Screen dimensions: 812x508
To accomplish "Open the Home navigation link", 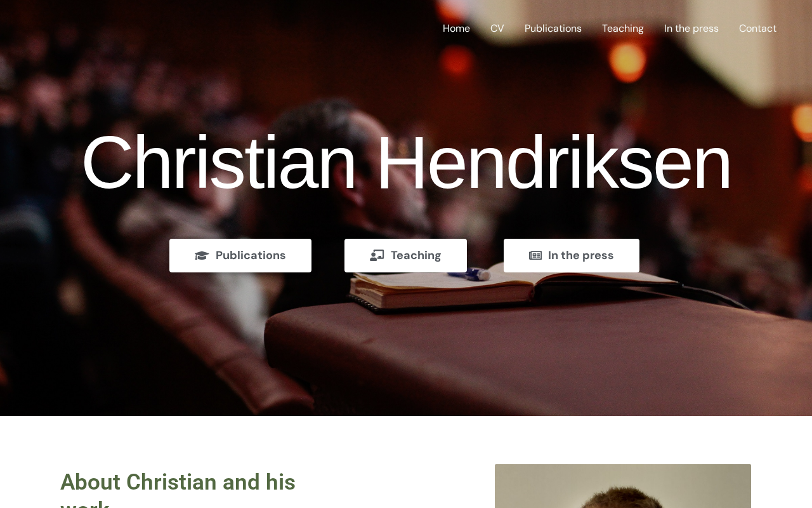I will pyautogui.click(x=456, y=29).
